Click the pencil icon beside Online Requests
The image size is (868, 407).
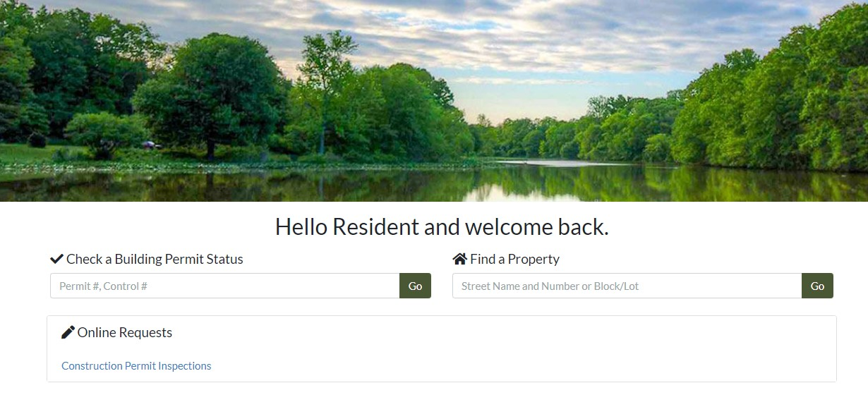(x=68, y=332)
